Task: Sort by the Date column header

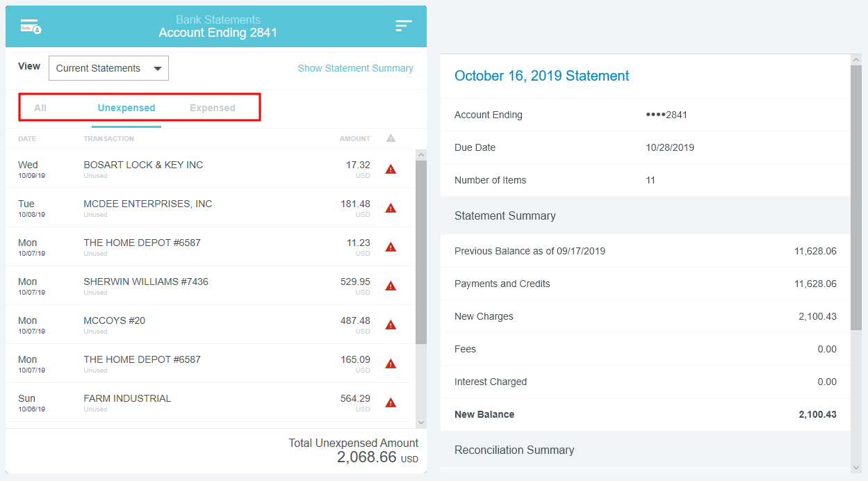Action: pyautogui.click(x=27, y=138)
